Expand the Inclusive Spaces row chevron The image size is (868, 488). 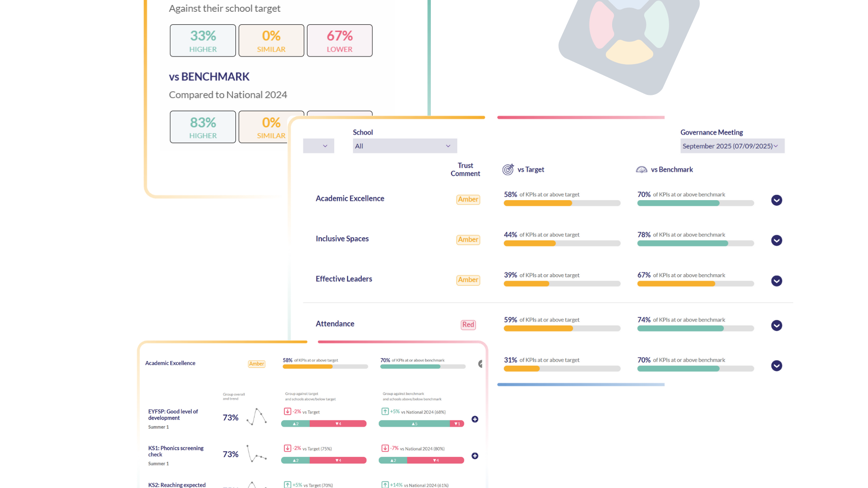(777, 240)
